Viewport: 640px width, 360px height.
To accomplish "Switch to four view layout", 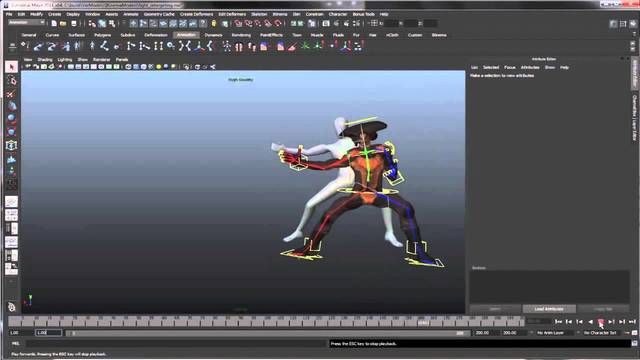I will click(11, 215).
